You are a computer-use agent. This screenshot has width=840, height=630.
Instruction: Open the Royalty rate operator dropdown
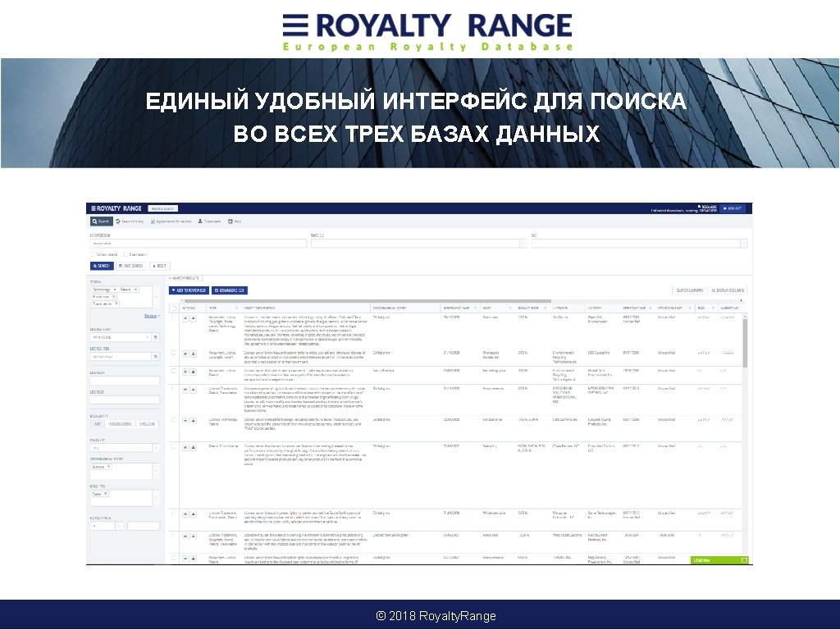119,526
